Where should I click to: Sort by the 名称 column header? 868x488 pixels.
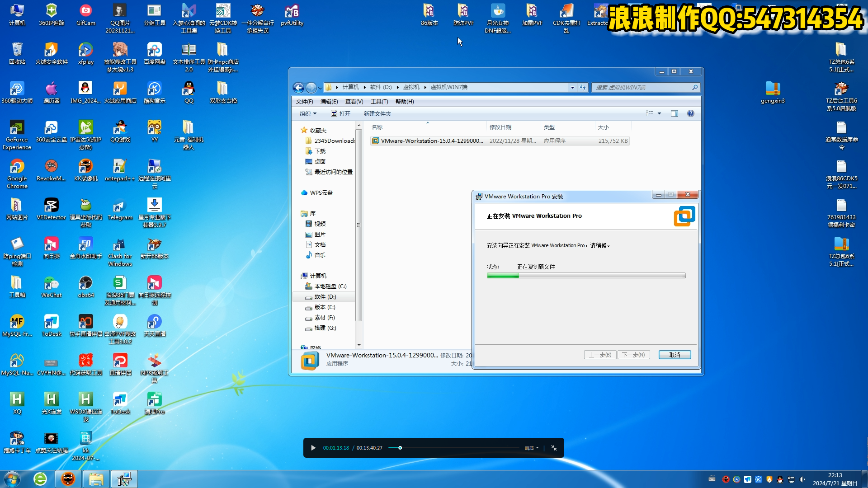427,127
